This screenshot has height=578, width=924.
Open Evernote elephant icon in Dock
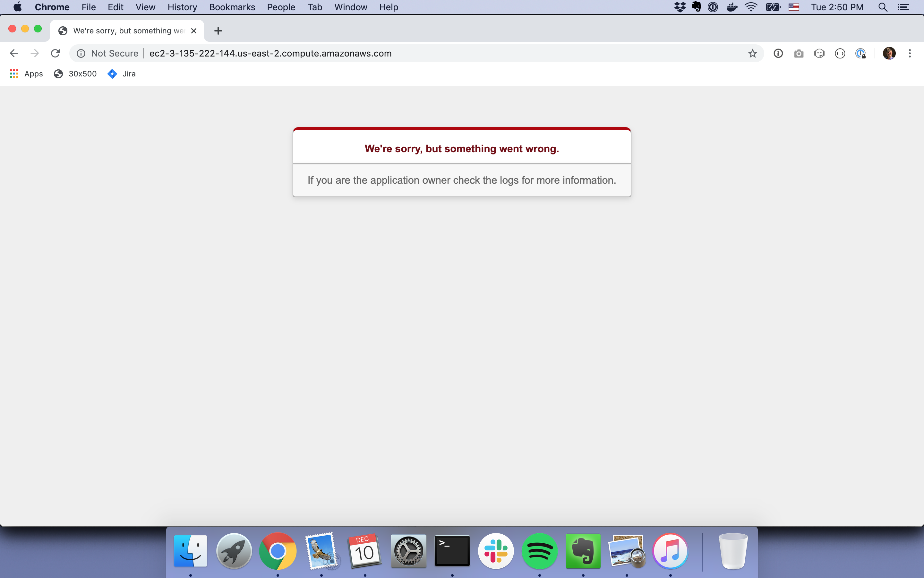point(583,551)
